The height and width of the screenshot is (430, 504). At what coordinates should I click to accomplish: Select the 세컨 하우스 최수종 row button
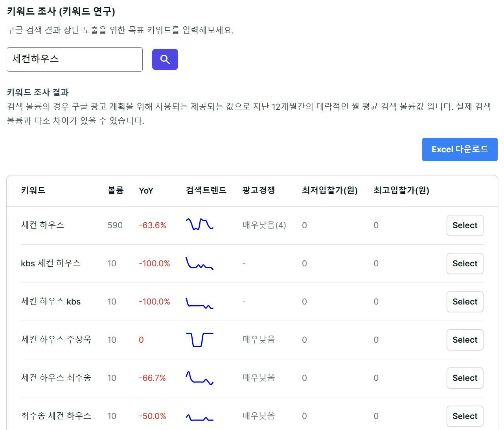click(x=465, y=378)
